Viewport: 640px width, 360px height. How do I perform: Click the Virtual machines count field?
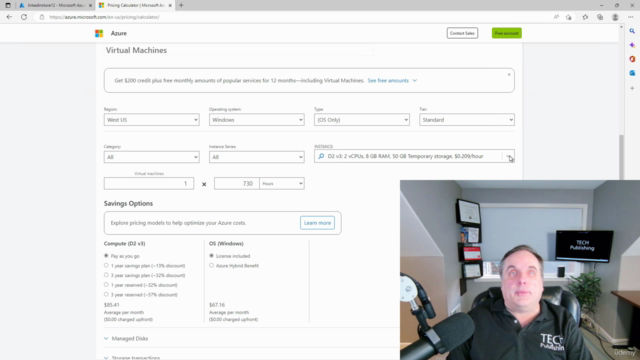tap(149, 184)
